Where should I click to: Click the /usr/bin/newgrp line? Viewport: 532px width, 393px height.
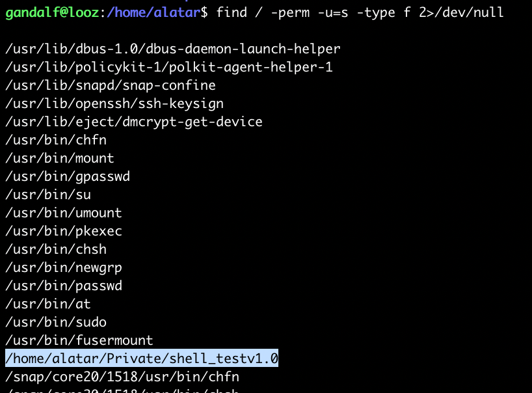[64, 267]
